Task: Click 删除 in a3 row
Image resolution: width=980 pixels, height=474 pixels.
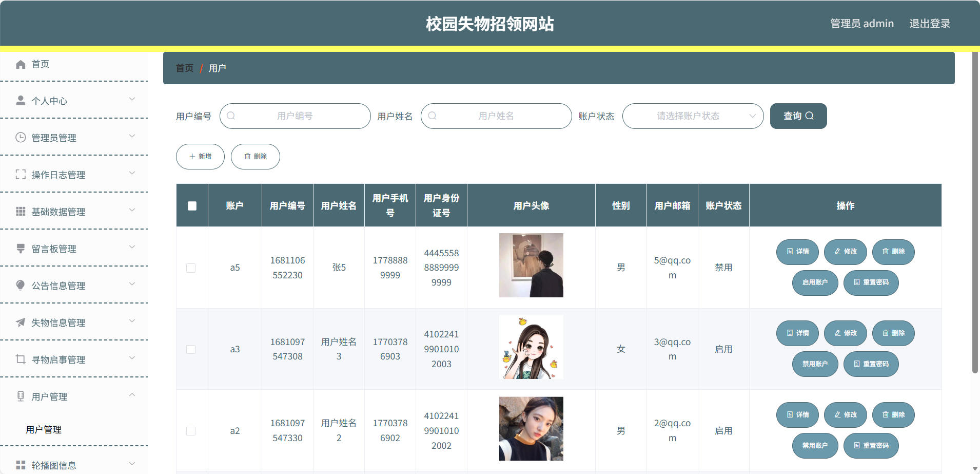Action: click(893, 333)
